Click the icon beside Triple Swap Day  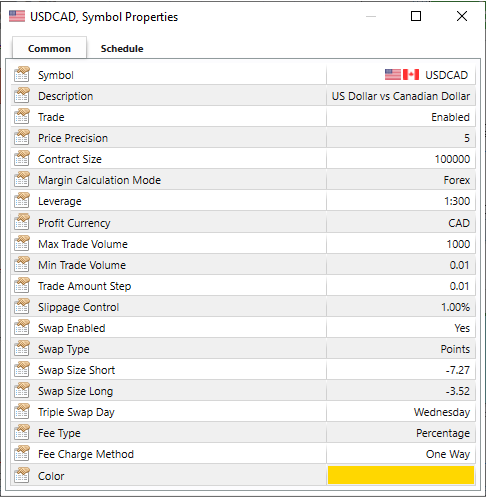tap(22, 411)
